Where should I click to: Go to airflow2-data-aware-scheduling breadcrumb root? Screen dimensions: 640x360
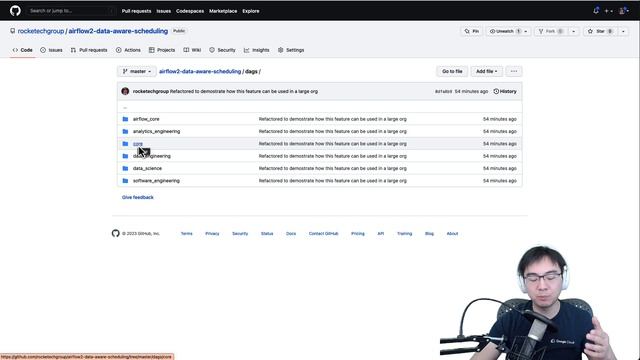200,71
